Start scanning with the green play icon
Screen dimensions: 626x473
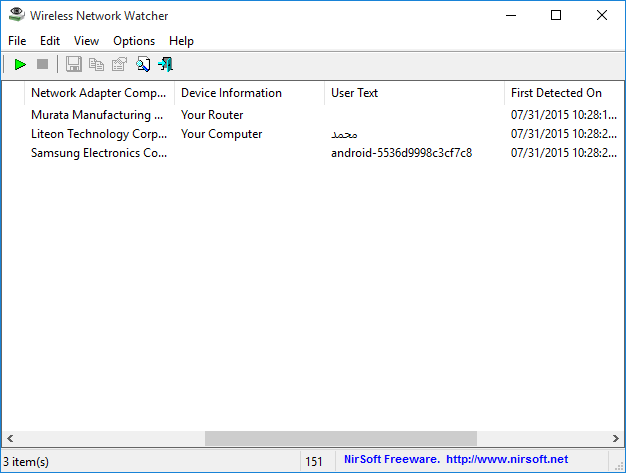pyautogui.click(x=20, y=64)
